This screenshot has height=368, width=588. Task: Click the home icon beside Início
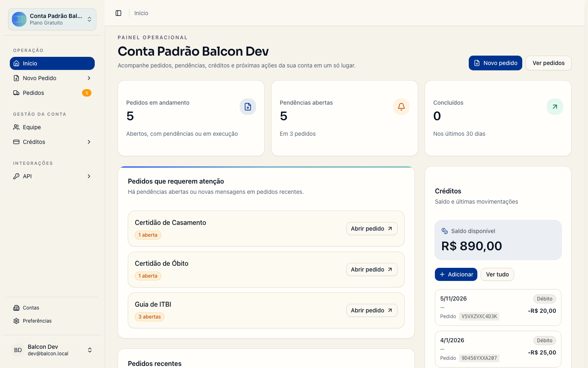[x=16, y=63]
